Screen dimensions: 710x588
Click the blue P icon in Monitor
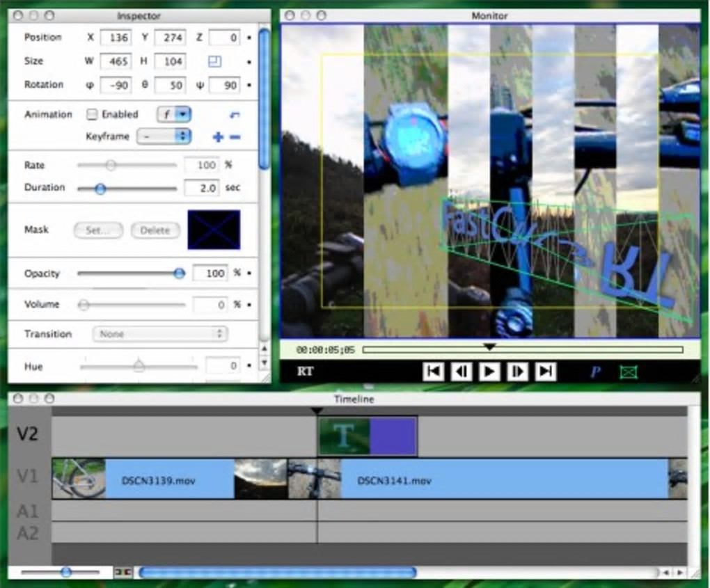(x=595, y=372)
